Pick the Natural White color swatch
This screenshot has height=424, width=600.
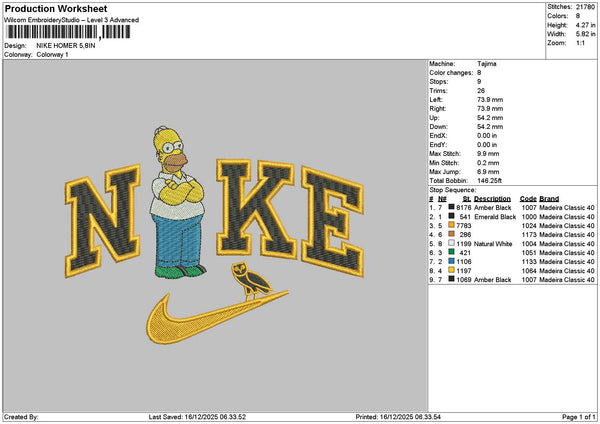tap(452, 243)
